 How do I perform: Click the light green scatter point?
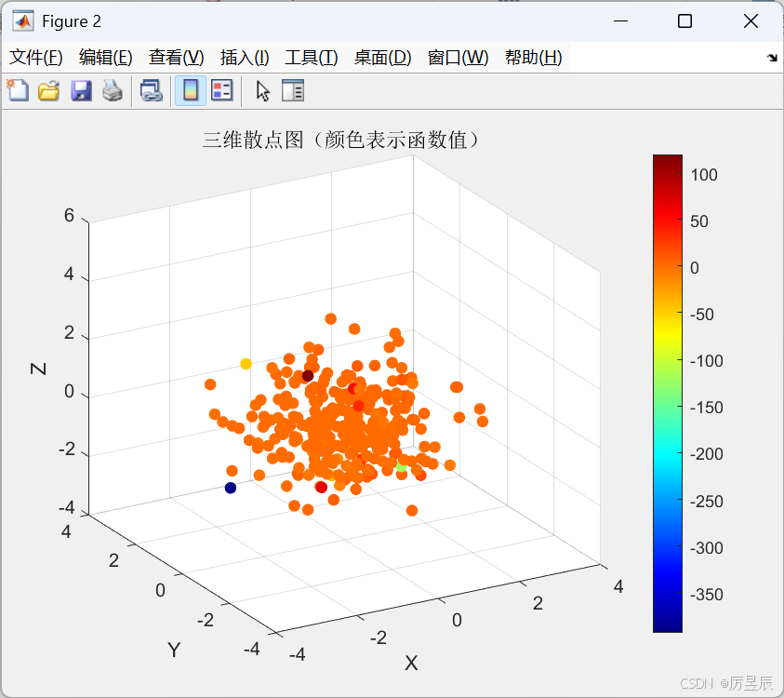pos(402,466)
